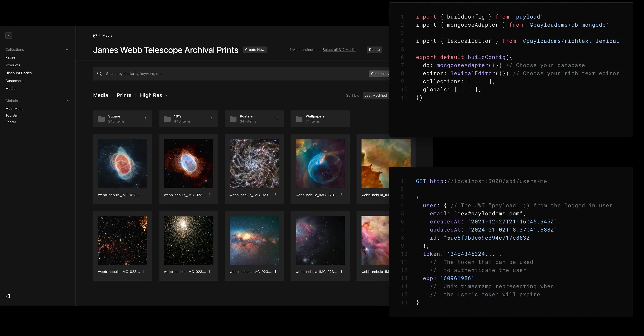Click the search magnifier icon

click(x=100, y=74)
